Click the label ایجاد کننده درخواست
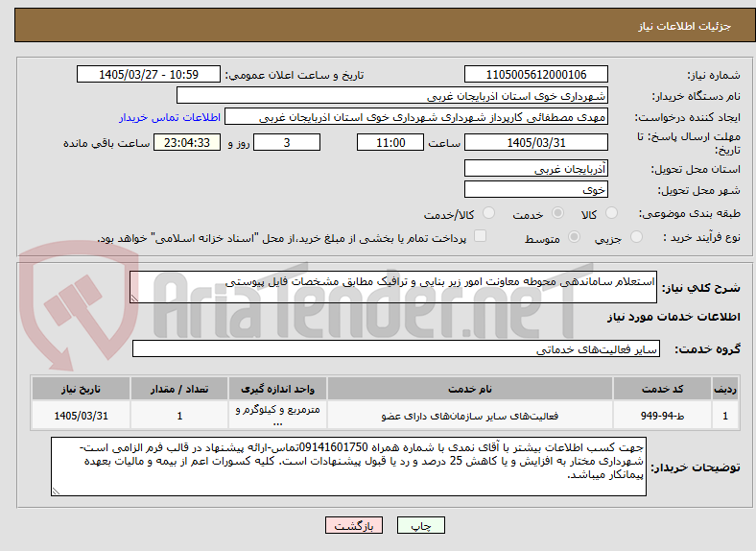 (688, 118)
